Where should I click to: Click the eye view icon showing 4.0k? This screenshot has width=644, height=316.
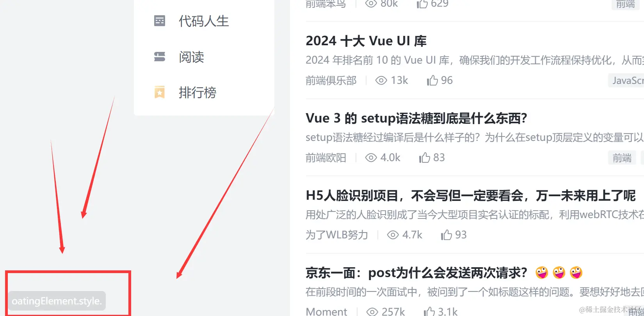click(x=371, y=158)
